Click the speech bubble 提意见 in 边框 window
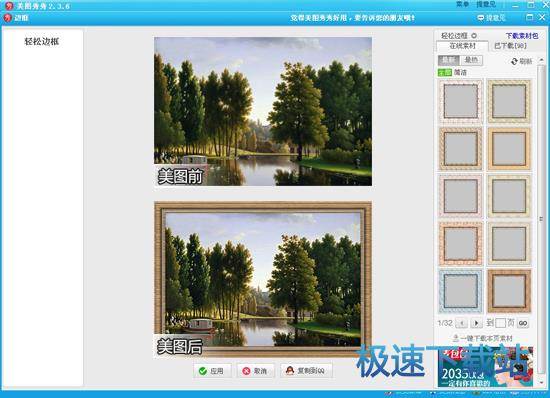This screenshot has width=550, height=398. [492, 18]
